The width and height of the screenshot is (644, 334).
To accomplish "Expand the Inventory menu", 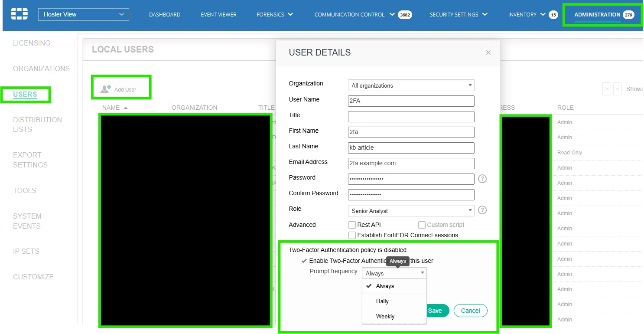I will (543, 14).
